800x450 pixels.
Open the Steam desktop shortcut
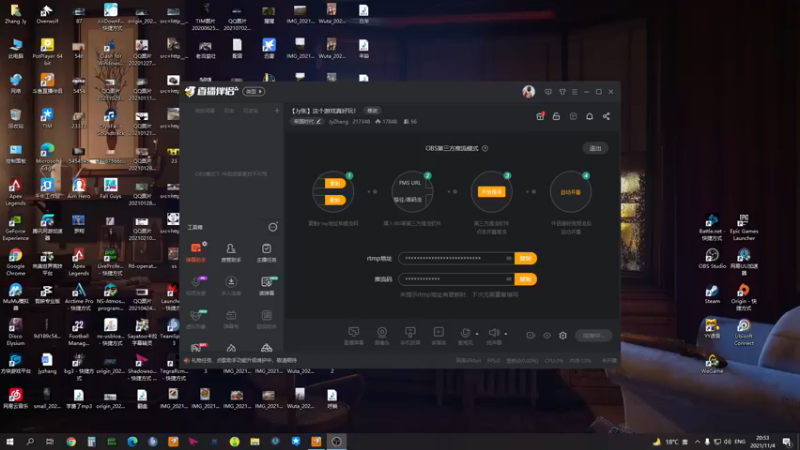coord(712,293)
